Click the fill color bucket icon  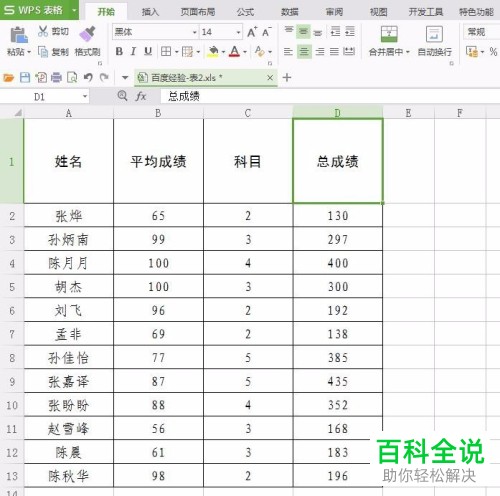[213, 52]
